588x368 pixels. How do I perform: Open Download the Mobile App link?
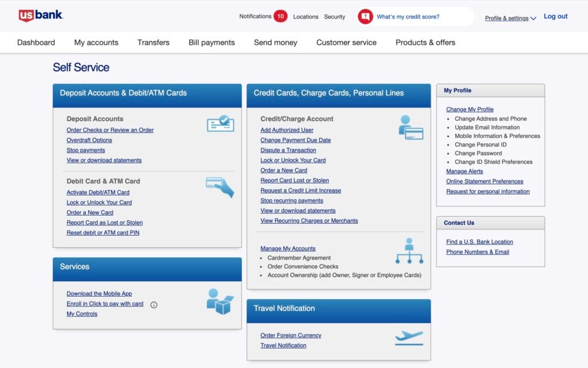click(99, 294)
